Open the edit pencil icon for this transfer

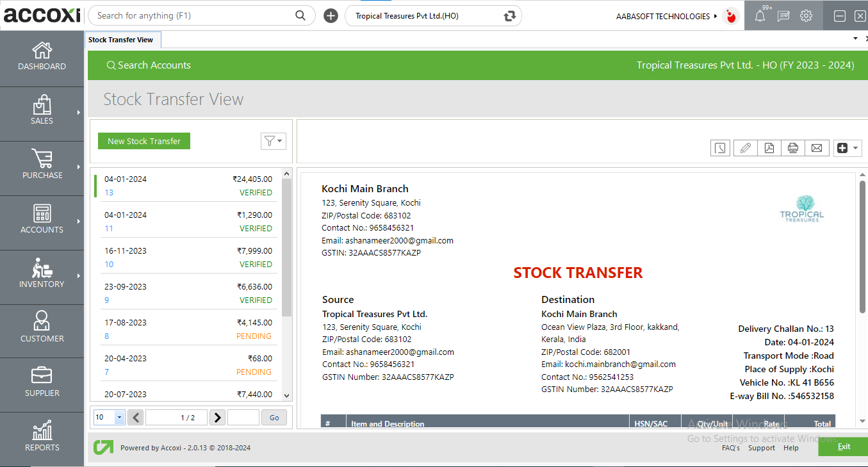tap(745, 147)
